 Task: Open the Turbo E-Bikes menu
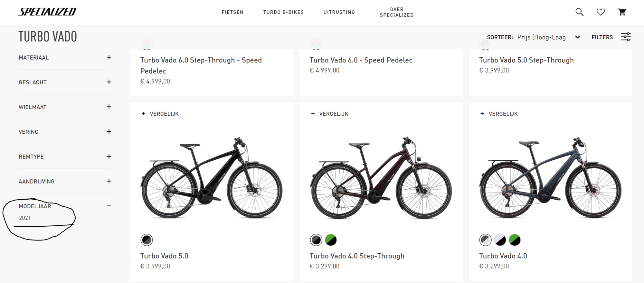tap(283, 12)
